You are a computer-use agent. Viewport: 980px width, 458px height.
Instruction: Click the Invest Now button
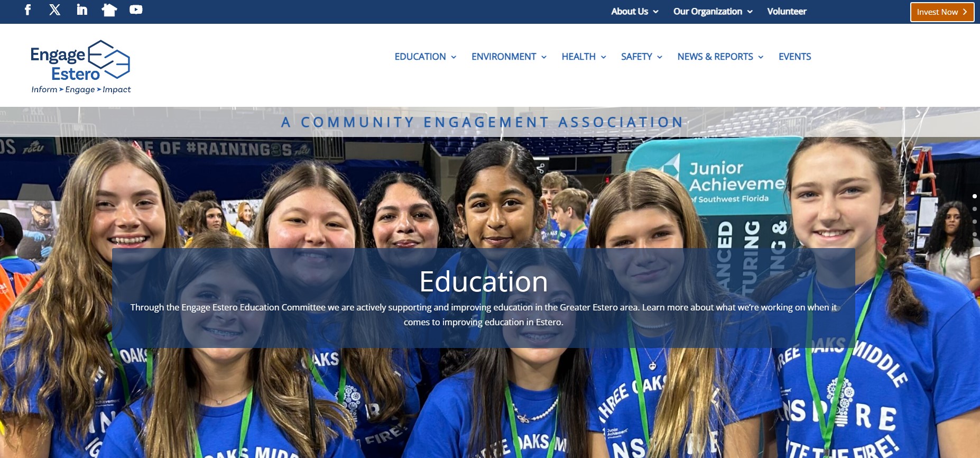click(942, 12)
